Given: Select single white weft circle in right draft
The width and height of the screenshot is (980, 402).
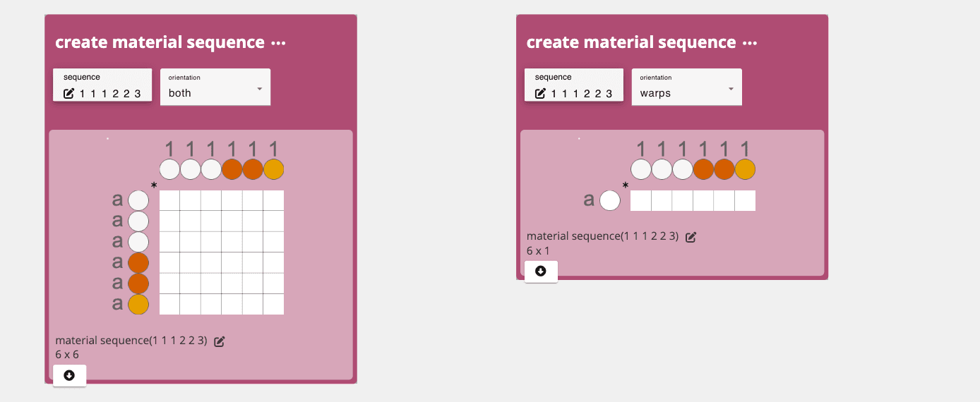Looking at the screenshot, I should (x=610, y=200).
